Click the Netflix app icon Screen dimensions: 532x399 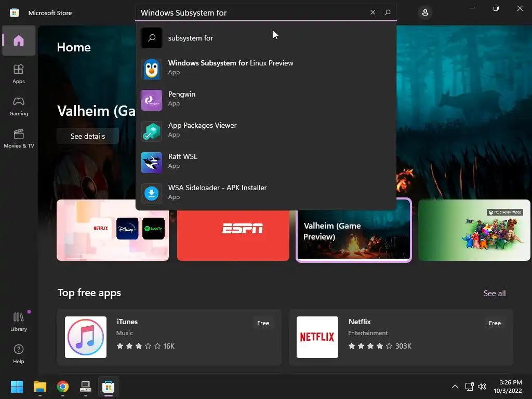coord(317,337)
